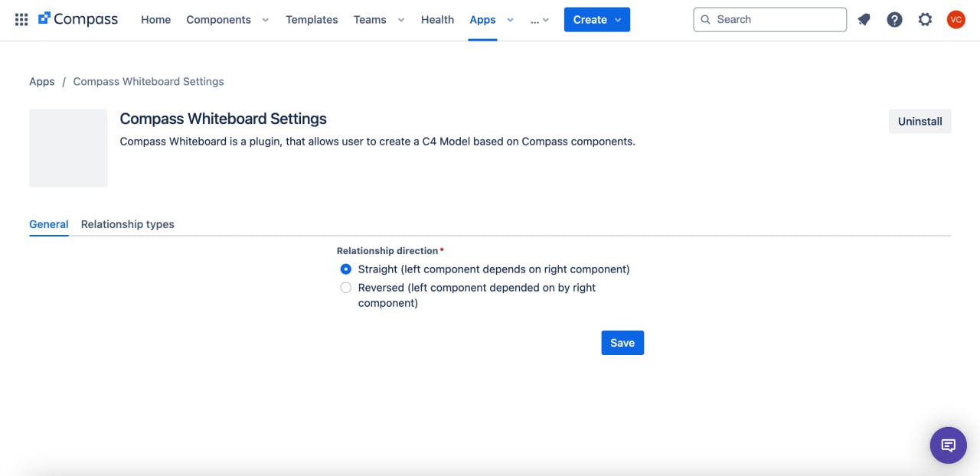
Task: Open the settings gear icon
Action: (925, 20)
